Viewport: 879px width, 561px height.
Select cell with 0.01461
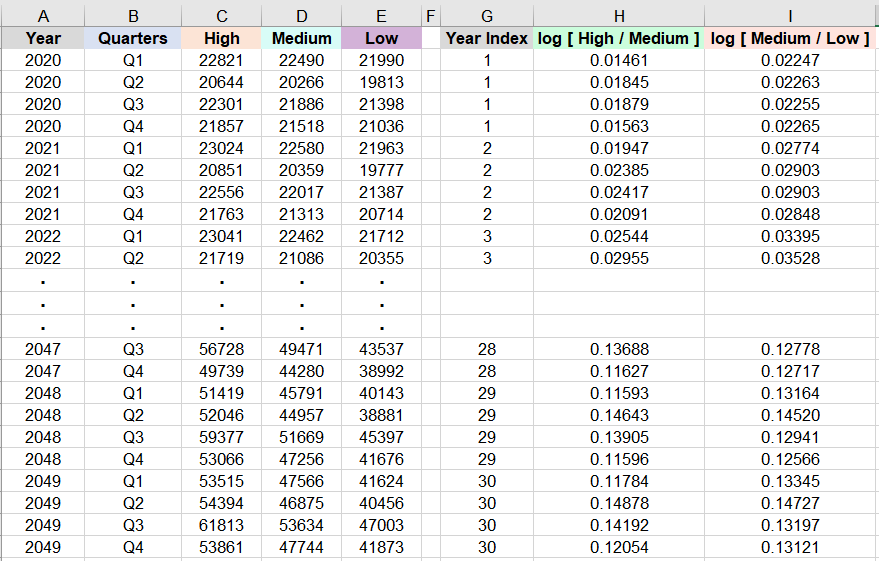click(619, 60)
